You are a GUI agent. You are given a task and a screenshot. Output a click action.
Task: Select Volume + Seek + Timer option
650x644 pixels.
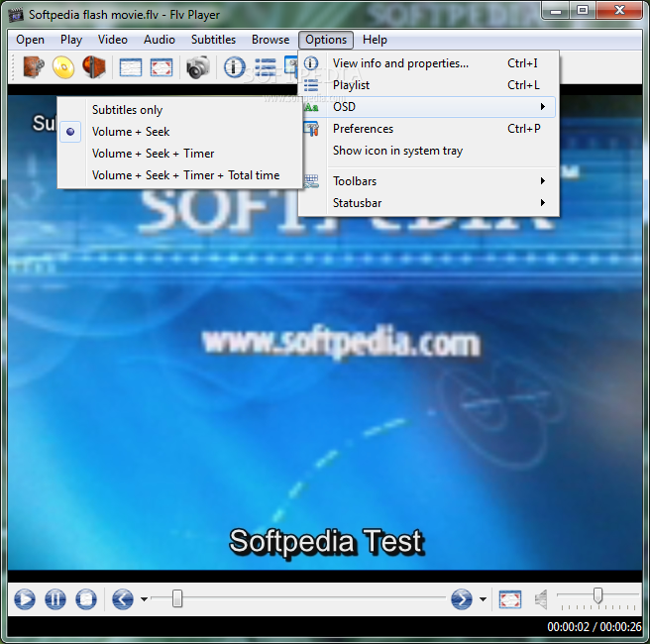[179, 154]
